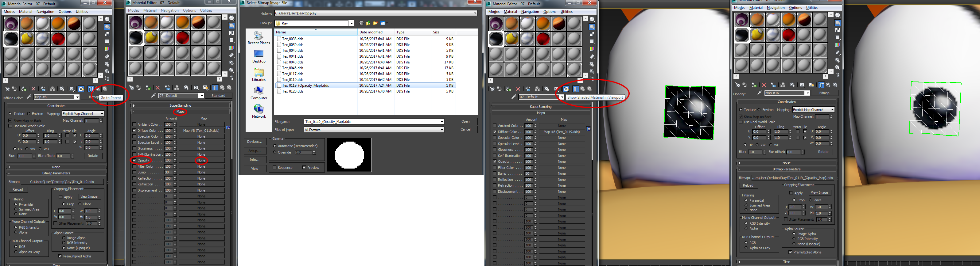Enable Use Real-World Scale in Map #8 editor
This screenshot has width=980, height=266.
[x=10, y=126]
